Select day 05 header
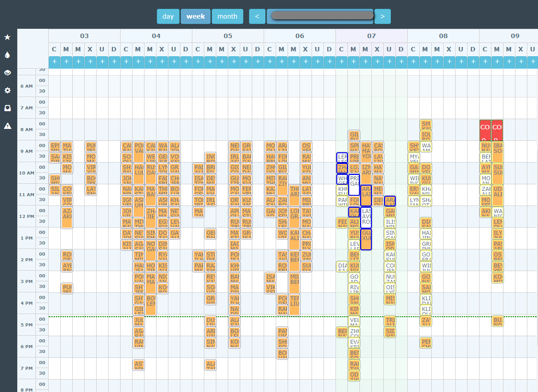538x392 pixels. coord(228,36)
